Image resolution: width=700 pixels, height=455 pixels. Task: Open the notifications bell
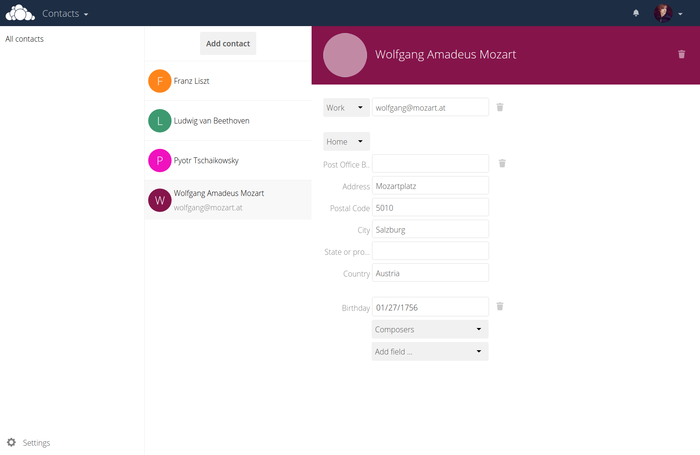[636, 13]
